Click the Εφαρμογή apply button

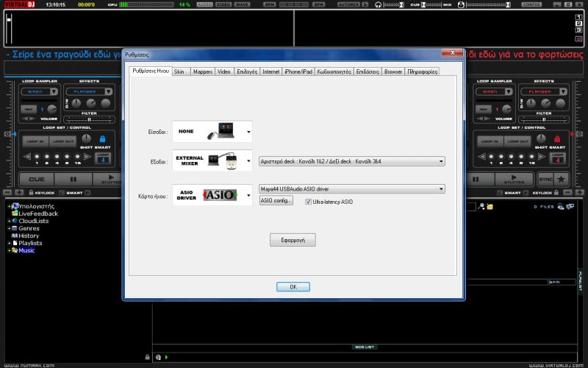[293, 240]
